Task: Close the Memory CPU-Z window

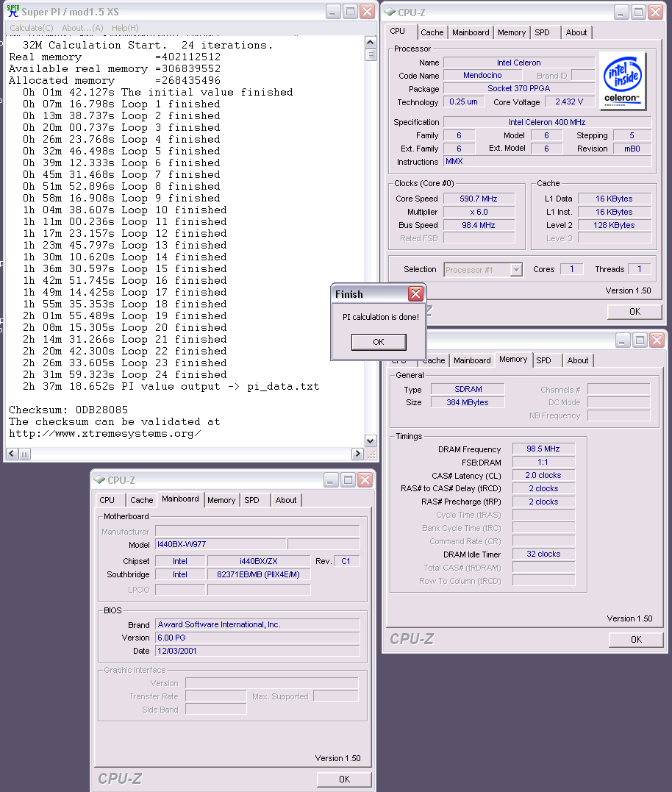Action: coord(657,340)
